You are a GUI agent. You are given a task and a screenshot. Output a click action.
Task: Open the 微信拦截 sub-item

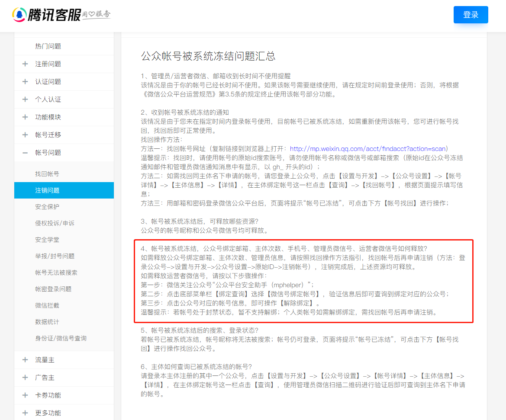pyautogui.click(x=47, y=305)
